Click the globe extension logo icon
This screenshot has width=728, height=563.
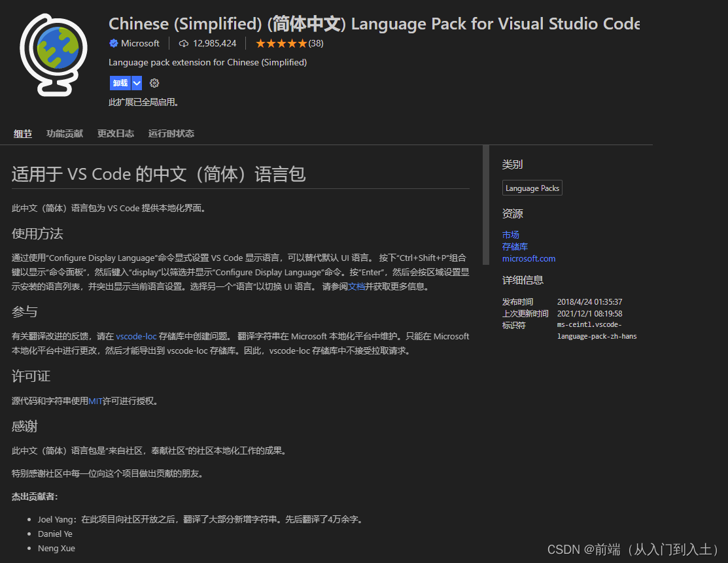pos(54,55)
